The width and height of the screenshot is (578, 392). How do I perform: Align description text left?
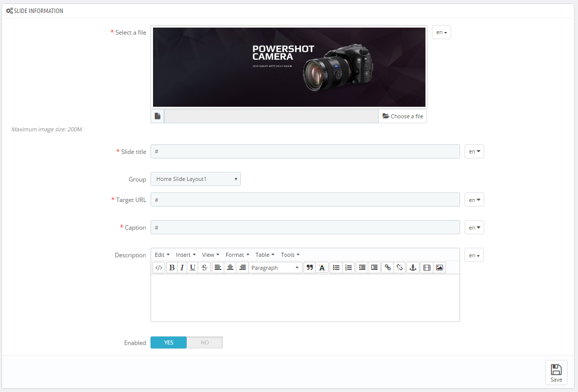(x=218, y=268)
